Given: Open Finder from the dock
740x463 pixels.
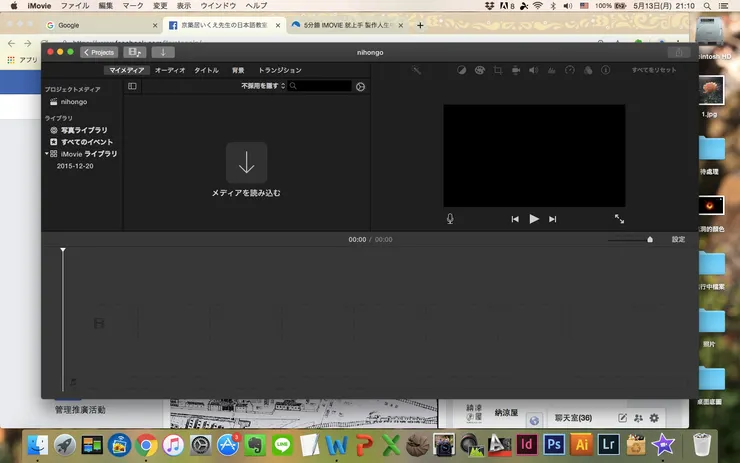Looking at the screenshot, I should [37, 445].
